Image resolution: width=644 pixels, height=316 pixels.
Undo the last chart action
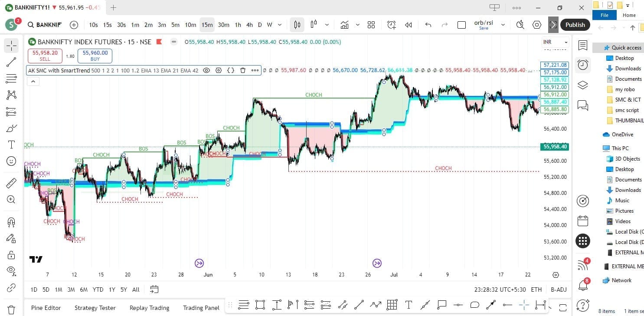pyautogui.click(x=428, y=25)
